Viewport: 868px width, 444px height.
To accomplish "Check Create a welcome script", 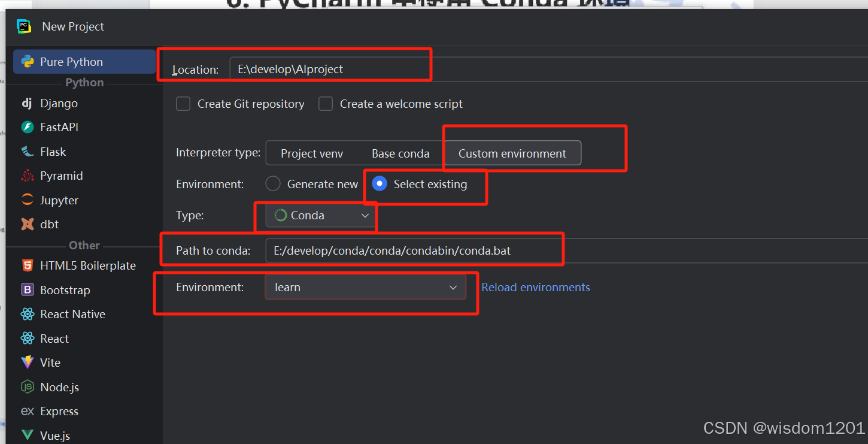I will click(326, 103).
